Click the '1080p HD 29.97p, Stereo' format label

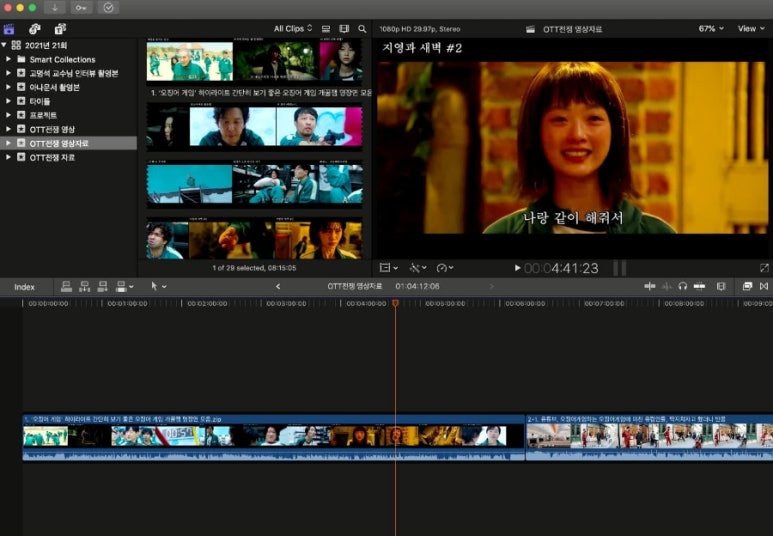point(420,29)
